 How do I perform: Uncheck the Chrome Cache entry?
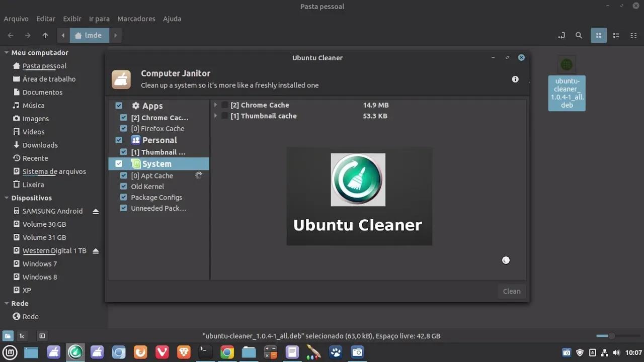point(123,117)
